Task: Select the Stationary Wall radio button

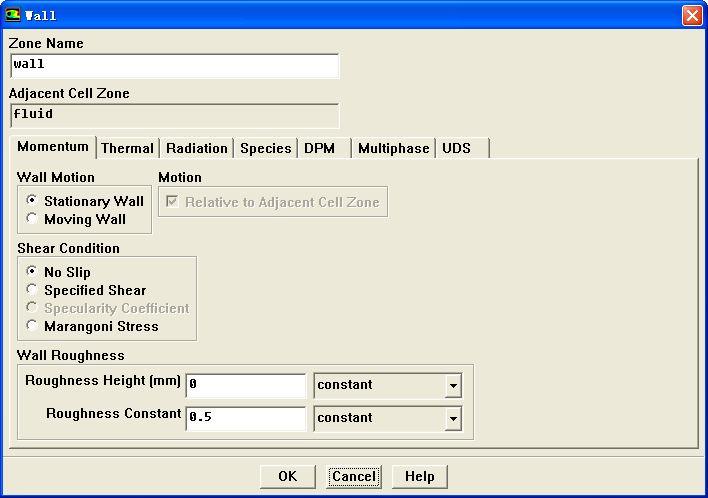Action: (x=32, y=201)
